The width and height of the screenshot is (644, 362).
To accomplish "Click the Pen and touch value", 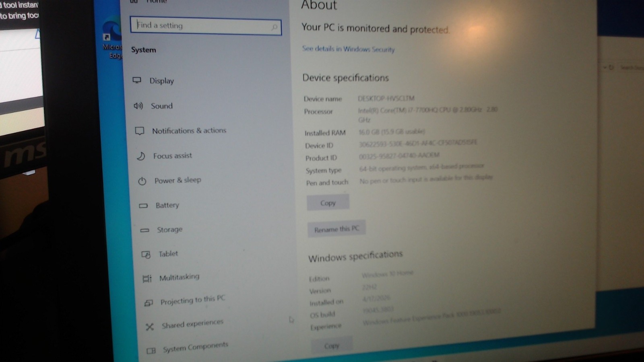I will [x=426, y=179].
